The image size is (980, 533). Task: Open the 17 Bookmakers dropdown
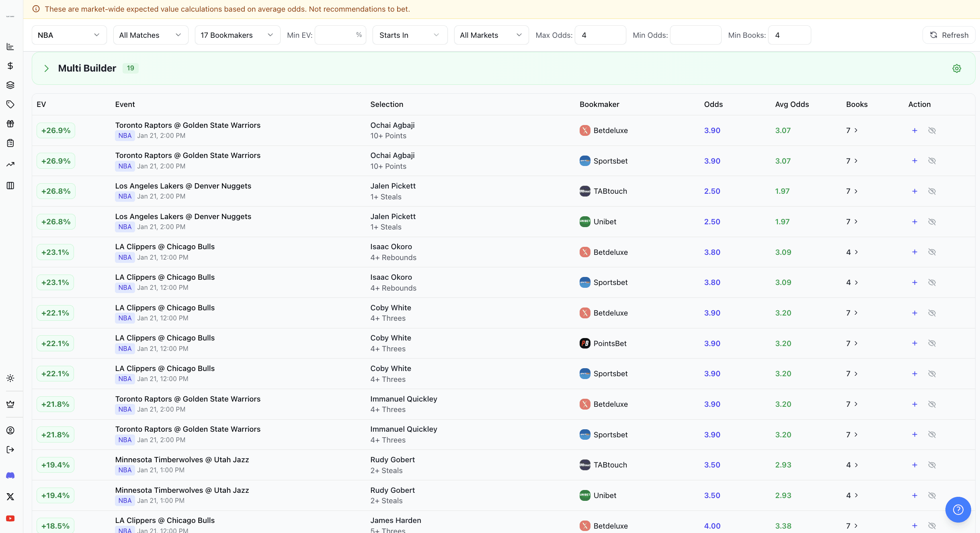[237, 35]
